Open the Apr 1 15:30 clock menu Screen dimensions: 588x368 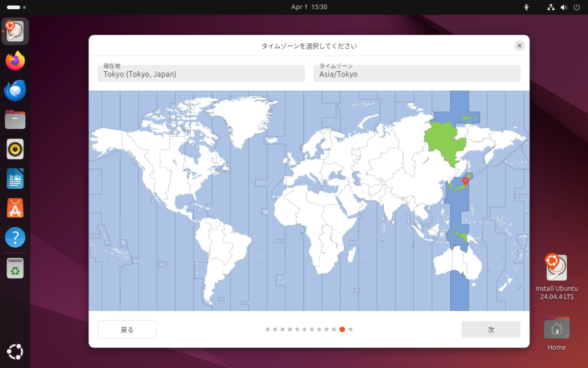309,7
